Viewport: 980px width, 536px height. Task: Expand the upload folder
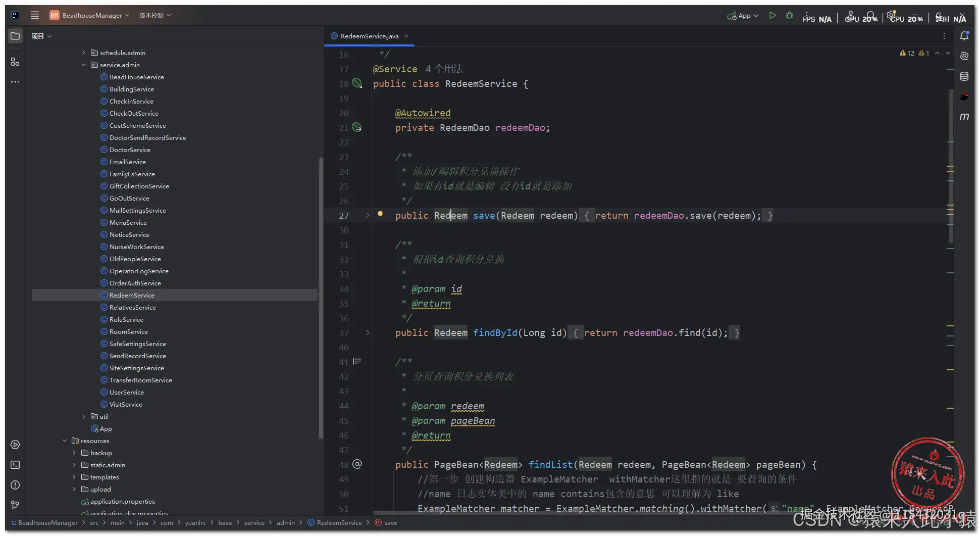pos(74,489)
